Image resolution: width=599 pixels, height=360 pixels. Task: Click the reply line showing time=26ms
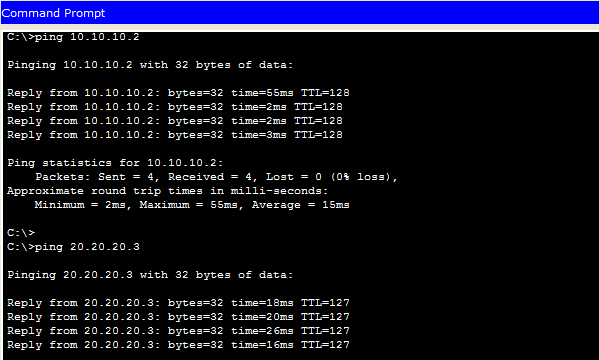[x=178, y=331]
